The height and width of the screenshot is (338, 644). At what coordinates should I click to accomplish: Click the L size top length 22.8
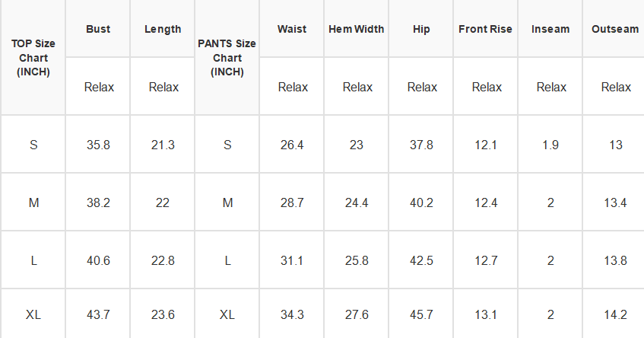click(163, 260)
